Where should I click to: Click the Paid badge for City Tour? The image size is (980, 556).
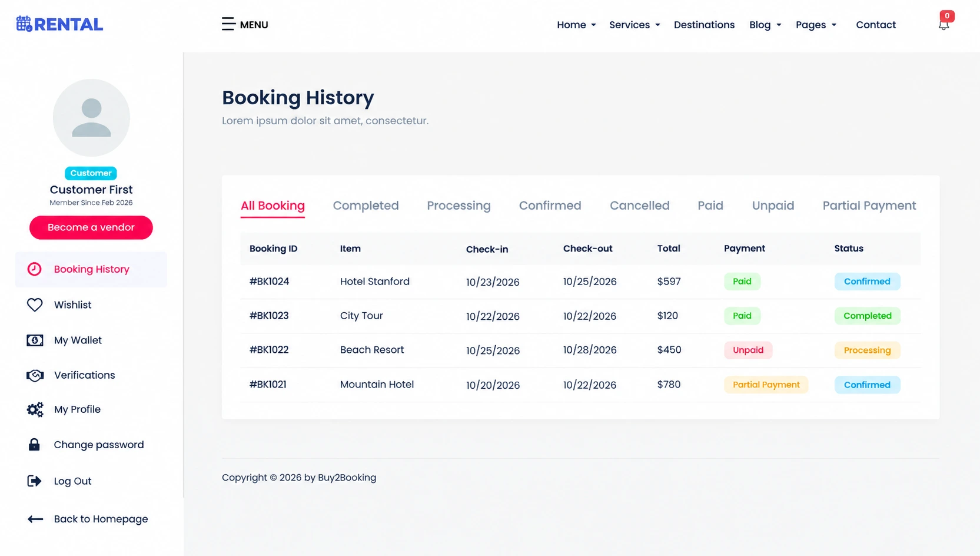click(742, 316)
